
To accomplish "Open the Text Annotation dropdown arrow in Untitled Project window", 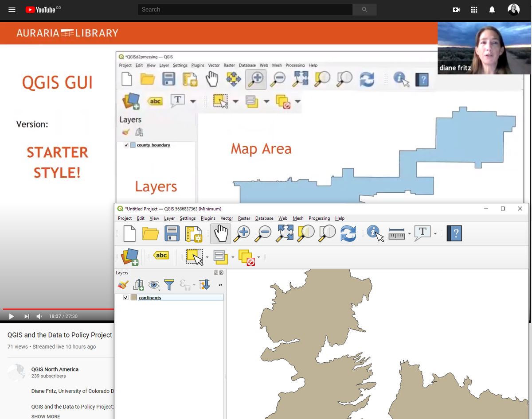I will [435, 234].
